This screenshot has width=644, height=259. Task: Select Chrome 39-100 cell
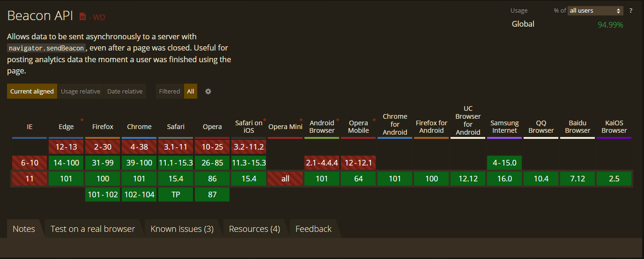click(x=139, y=163)
